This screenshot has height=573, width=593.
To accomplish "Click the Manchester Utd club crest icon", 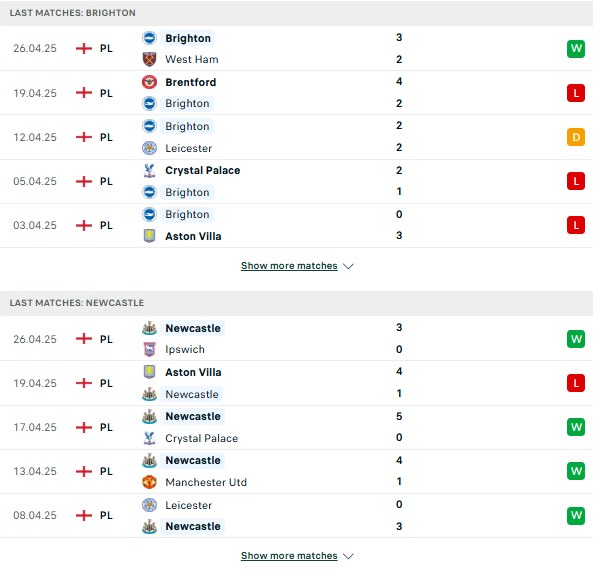I will (149, 482).
